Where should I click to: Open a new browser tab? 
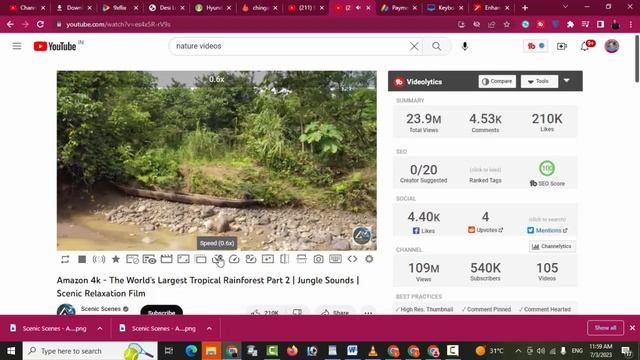(x=525, y=8)
